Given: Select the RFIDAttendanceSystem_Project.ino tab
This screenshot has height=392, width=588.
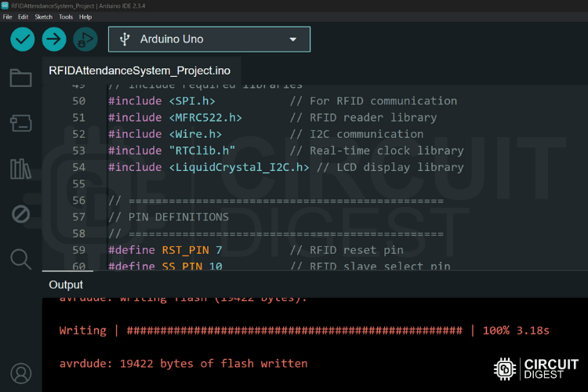Looking at the screenshot, I should point(140,71).
